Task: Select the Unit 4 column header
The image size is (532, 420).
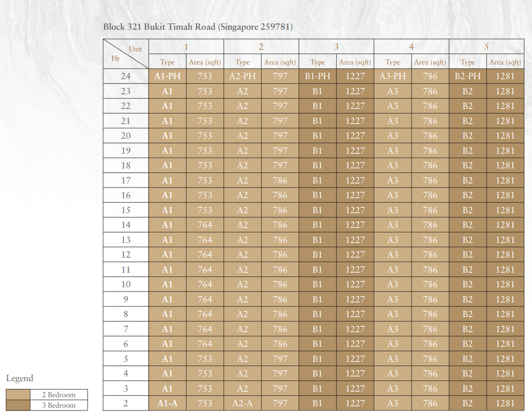Action: (411, 47)
